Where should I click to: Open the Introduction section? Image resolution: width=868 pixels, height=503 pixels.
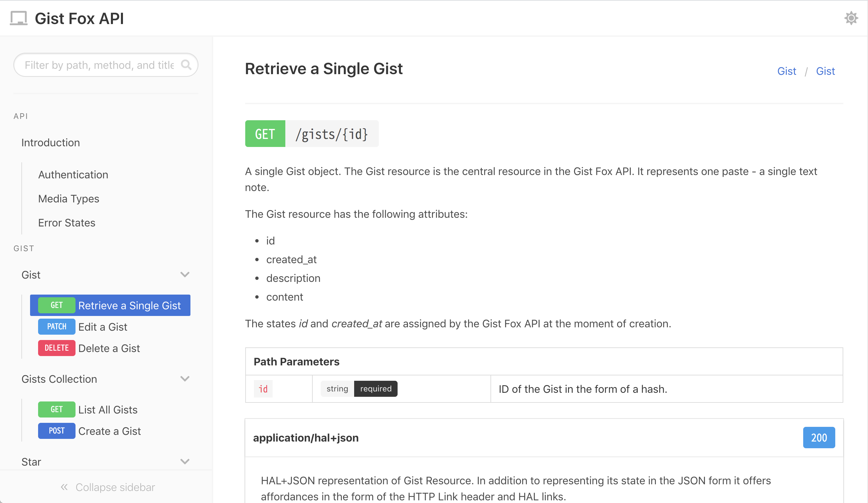click(x=51, y=143)
